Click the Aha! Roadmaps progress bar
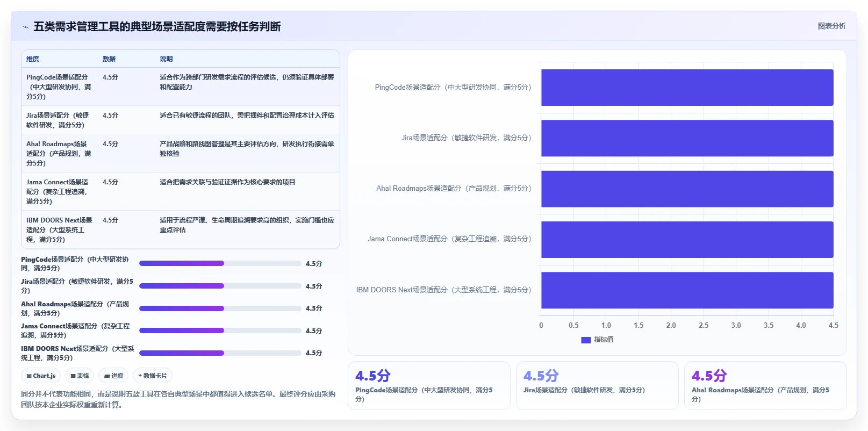The height and width of the screenshot is (431, 868). coord(220,308)
